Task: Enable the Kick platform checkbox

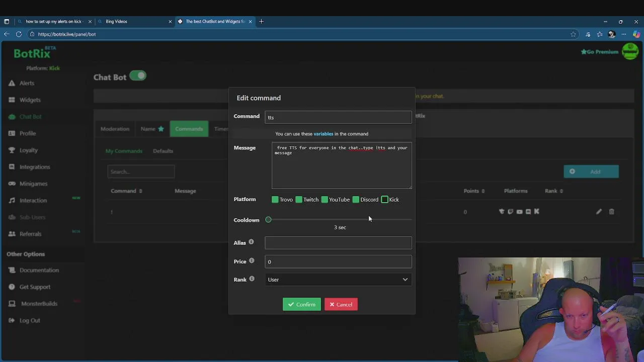Action: pos(384,200)
